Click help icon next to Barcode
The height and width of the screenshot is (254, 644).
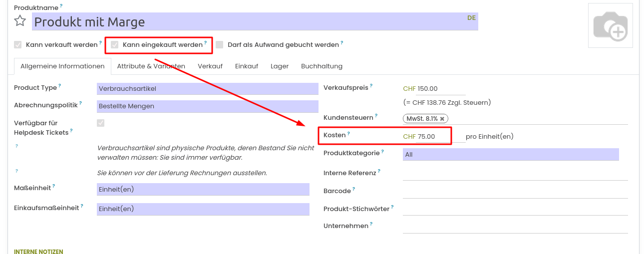click(353, 189)
